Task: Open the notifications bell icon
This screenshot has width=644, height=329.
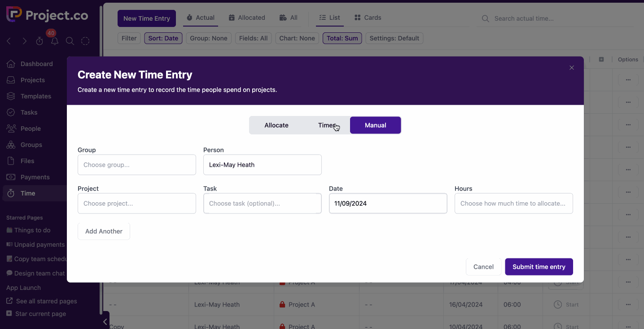Action: 55,41
